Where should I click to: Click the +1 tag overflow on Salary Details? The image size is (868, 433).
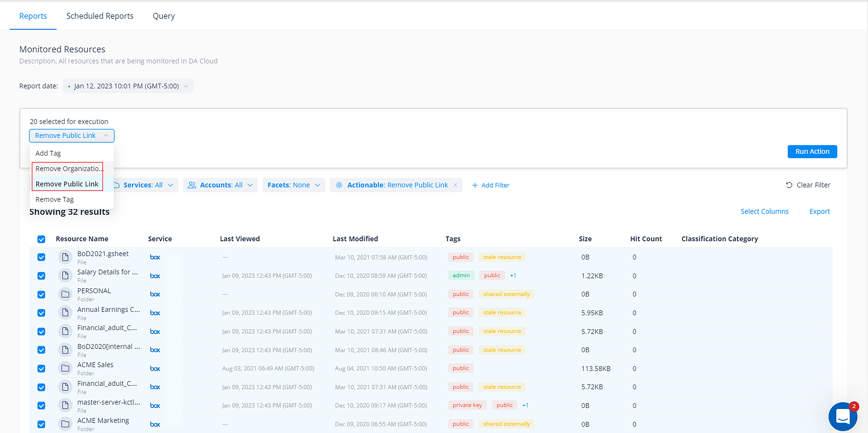coord(513,276)
